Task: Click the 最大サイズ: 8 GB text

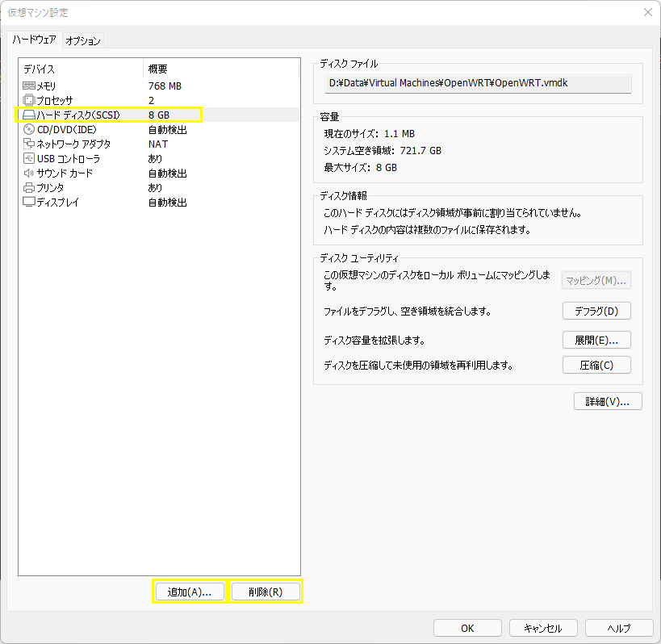Action: [361, 167]
